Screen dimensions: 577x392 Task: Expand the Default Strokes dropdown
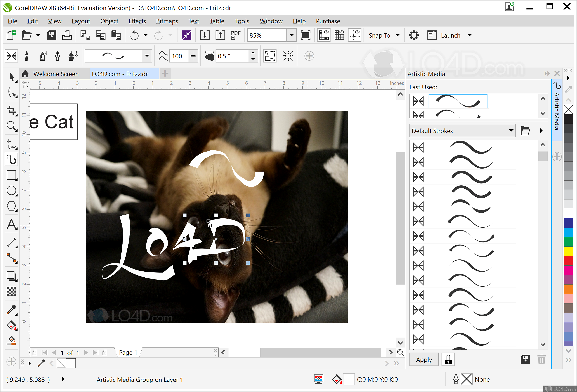511,131
